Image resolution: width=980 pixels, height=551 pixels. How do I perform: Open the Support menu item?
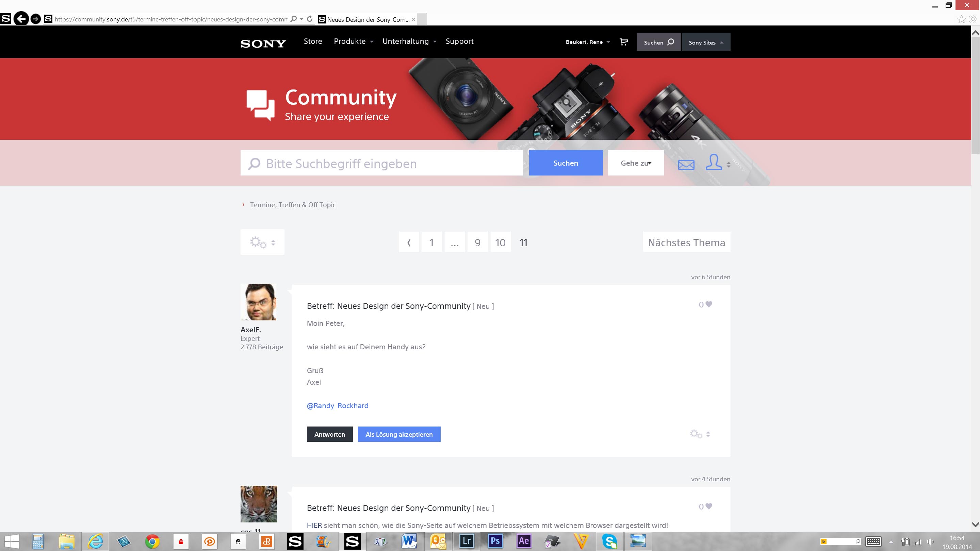click(x=459, y=41)
